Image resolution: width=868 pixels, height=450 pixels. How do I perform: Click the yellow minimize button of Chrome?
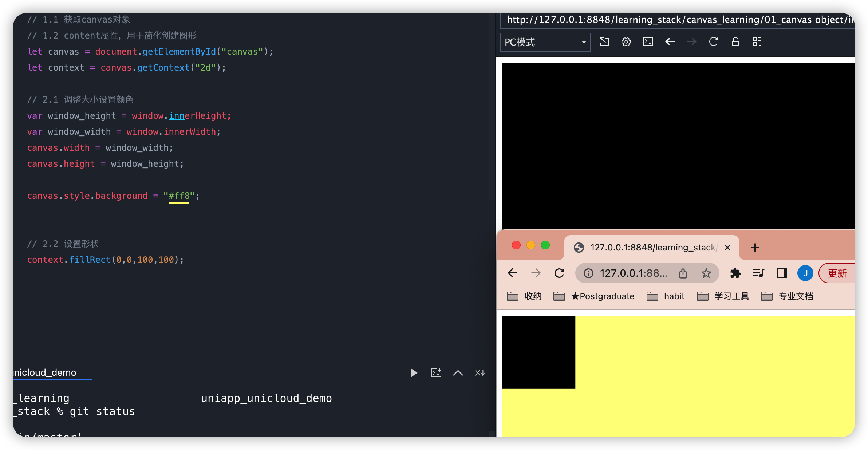(531, 245)
